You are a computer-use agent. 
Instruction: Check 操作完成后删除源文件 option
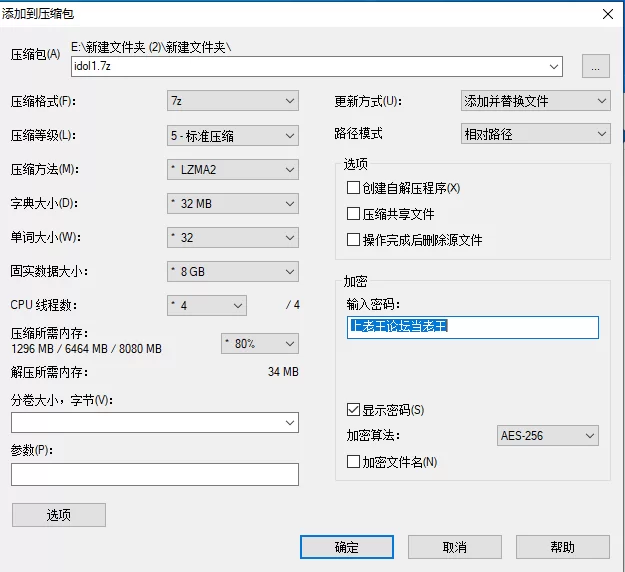[353, 240]
